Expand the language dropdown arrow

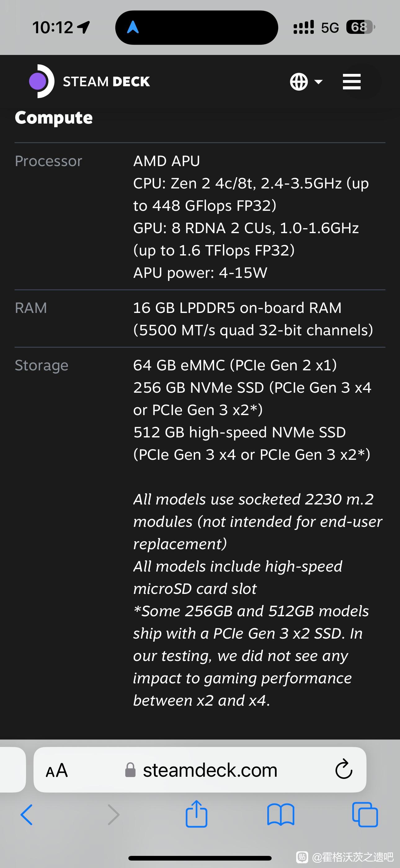(318, 82)
